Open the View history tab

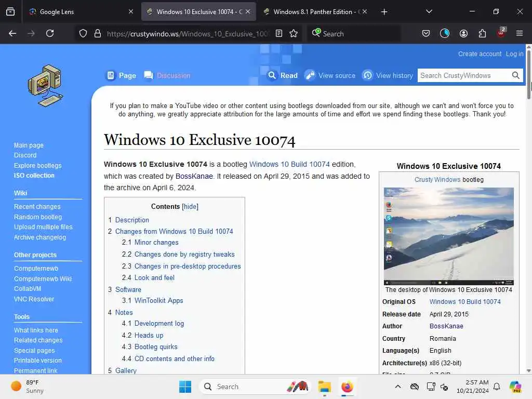pos(388,75)
